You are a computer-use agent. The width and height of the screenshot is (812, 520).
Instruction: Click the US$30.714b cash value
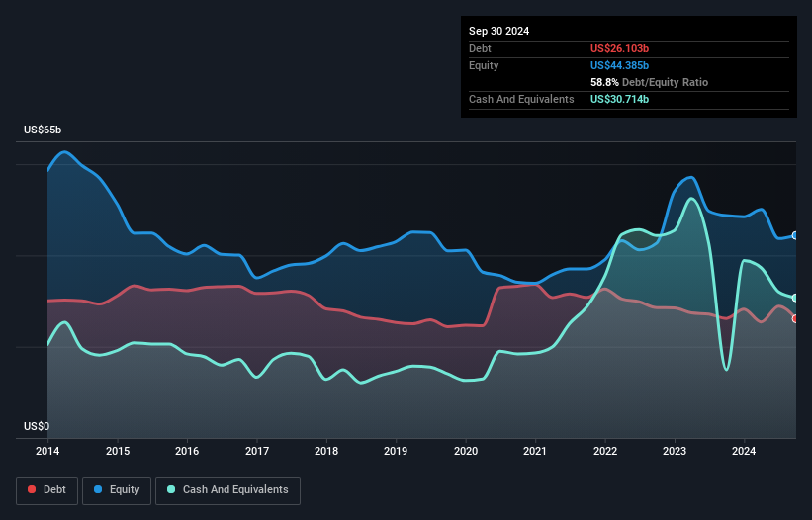pos(619,99)
